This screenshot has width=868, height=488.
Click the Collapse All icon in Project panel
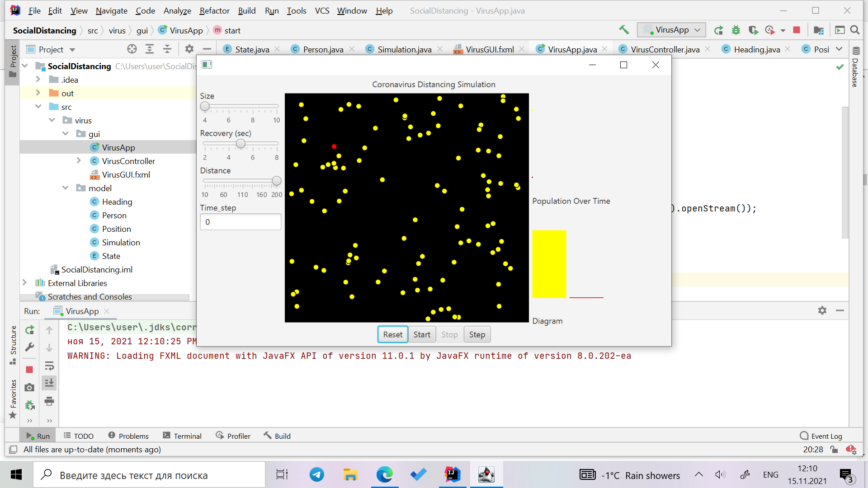point(167,49)
